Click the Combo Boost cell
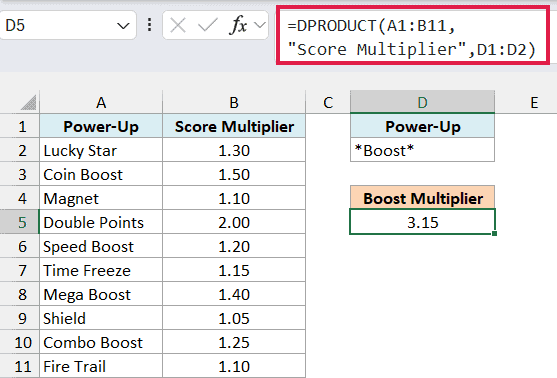This screenshot has width=557, height=378. (101, 342)
